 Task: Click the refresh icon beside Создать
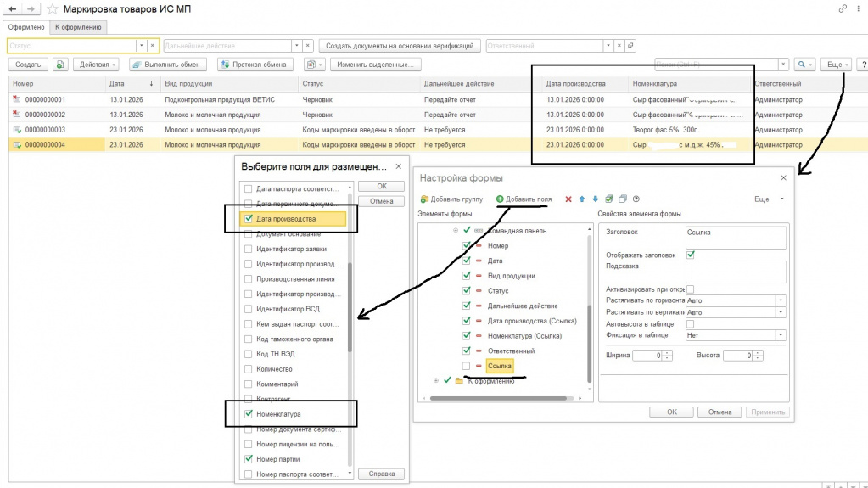(59, 65)
